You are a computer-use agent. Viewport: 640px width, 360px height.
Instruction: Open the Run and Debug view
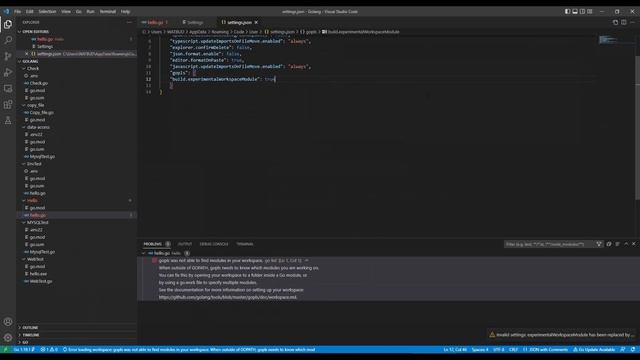pyautogui.click(x=8, y=72)
